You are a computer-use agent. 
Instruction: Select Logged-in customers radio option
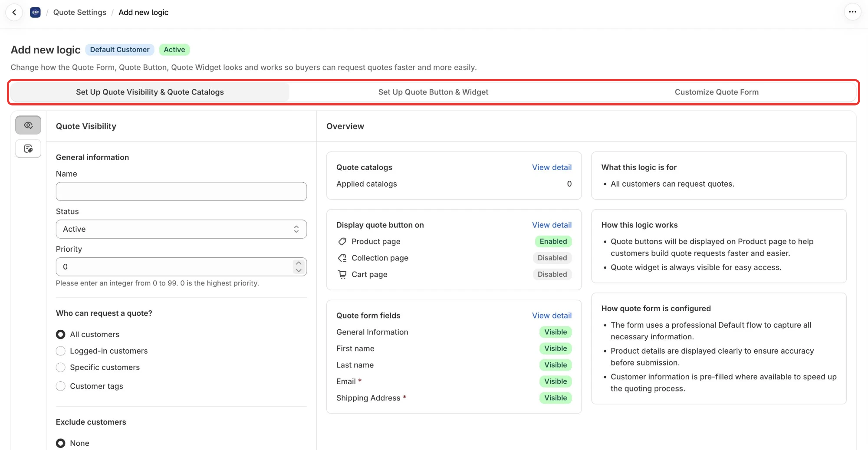(x=61, y=351)
